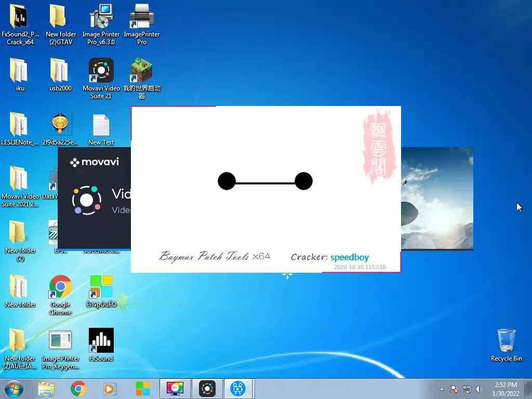Show hidden system tray icons
Viewport: 532px width, 399px height.
click(x=442, y=390)
